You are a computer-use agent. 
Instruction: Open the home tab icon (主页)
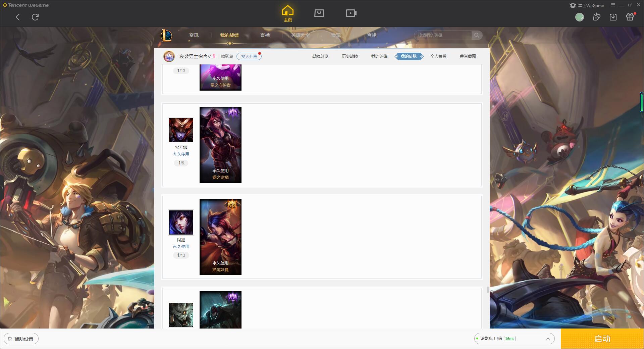288,14
